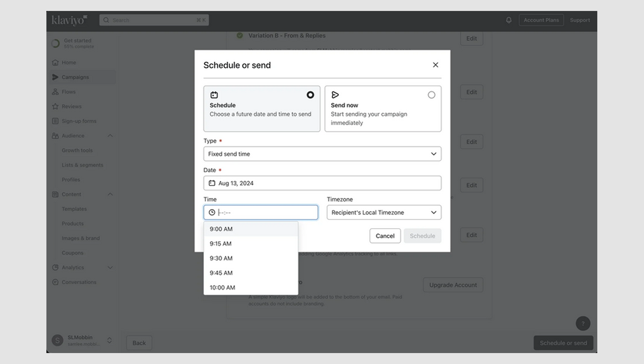Viewport: 644px width, 364px height.
Task: Click the Campaigns send arrow icon
Action: (x=55, y=77)
